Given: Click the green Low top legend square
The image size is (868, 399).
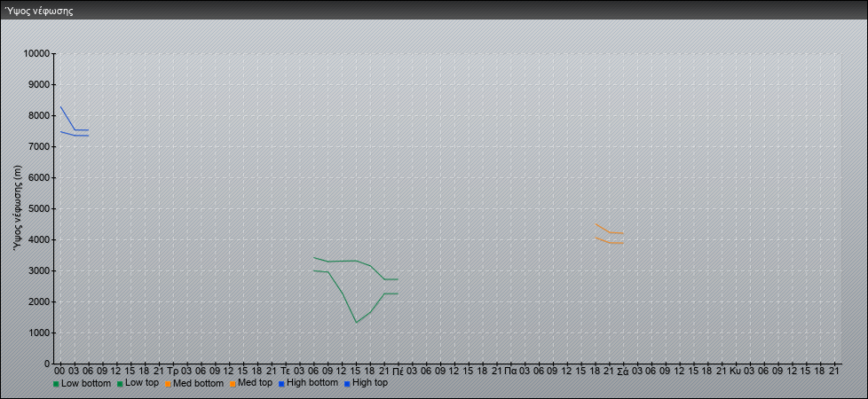Looking at the screenshot, I should [120, 384].
